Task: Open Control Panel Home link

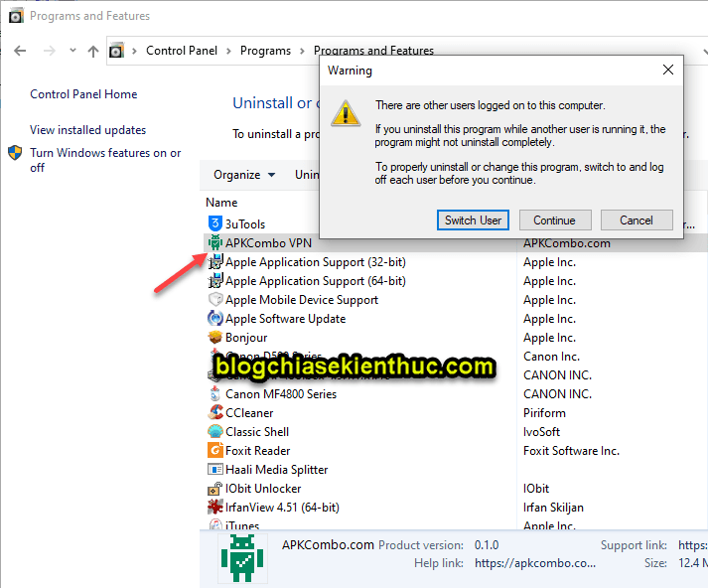Action: point(83,94)
